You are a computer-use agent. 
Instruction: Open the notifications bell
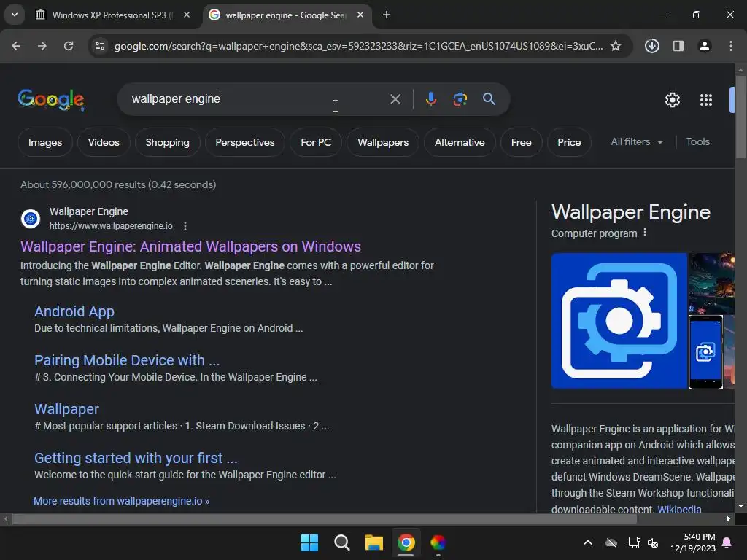[x=727, y=542]
